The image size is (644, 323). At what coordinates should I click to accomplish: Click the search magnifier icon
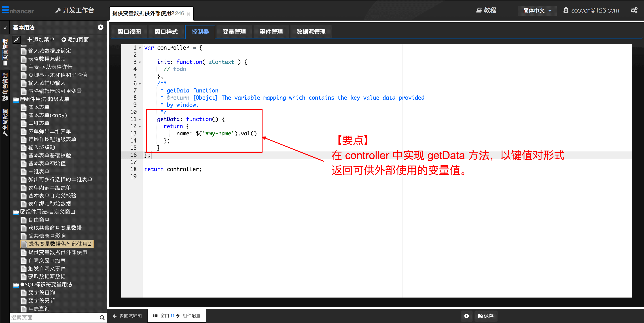click(102, 317)
